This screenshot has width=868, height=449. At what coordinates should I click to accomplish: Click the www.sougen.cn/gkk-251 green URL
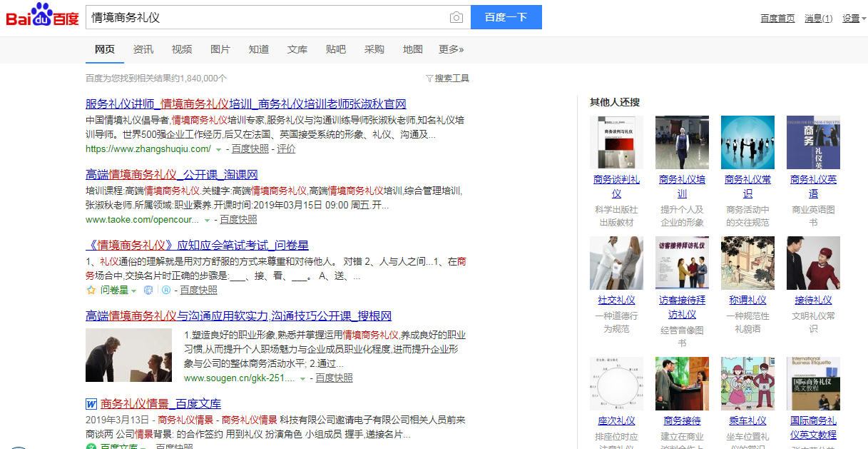tap(239, 378)
